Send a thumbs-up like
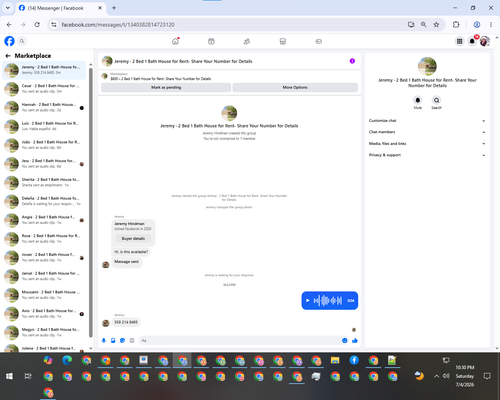 point(355,340)
